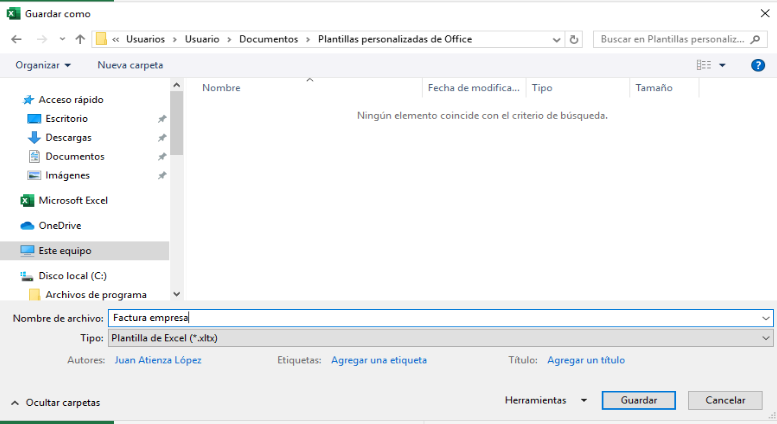The image size is (777, 424).
Task: Click Plantillas personalizadas de Office breadcrumb
Action: 395,39
